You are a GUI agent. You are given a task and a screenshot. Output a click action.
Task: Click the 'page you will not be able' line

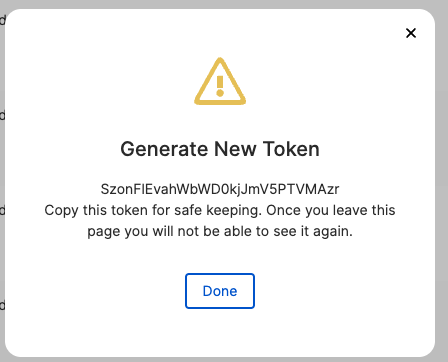(220, 231)
